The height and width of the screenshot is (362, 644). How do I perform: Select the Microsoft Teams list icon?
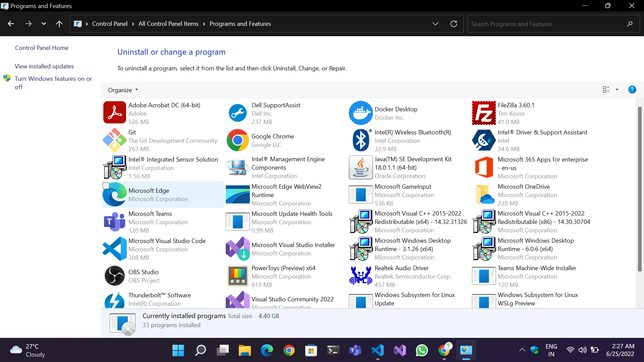click(115, 222)
